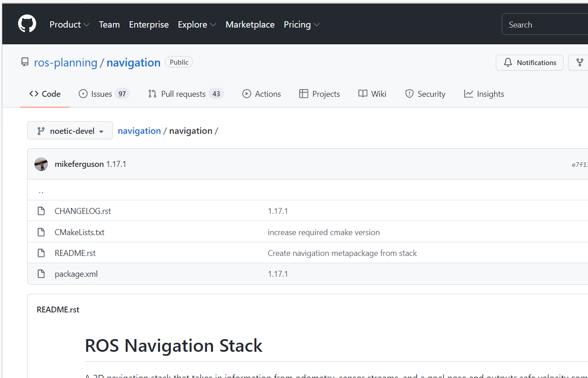The image size is (588, 378).
Task: Open the navigation repository title link
Action: click(x=133, y=62)
